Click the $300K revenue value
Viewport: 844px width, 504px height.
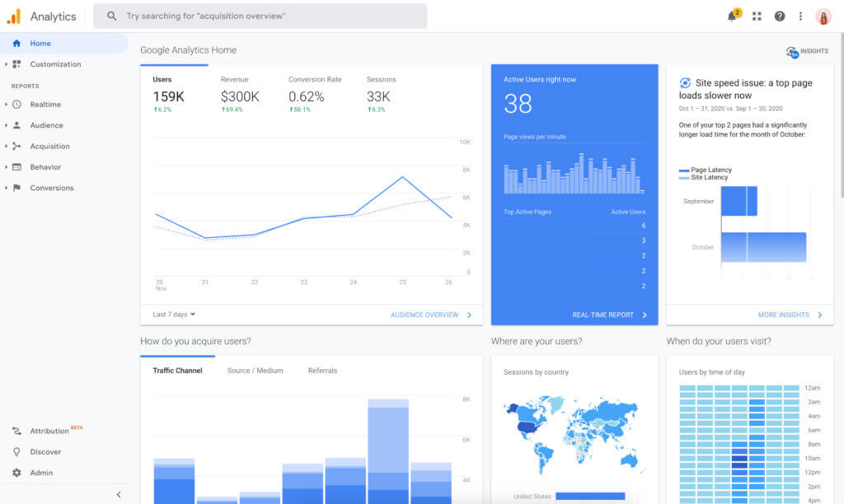coord(240,97)
